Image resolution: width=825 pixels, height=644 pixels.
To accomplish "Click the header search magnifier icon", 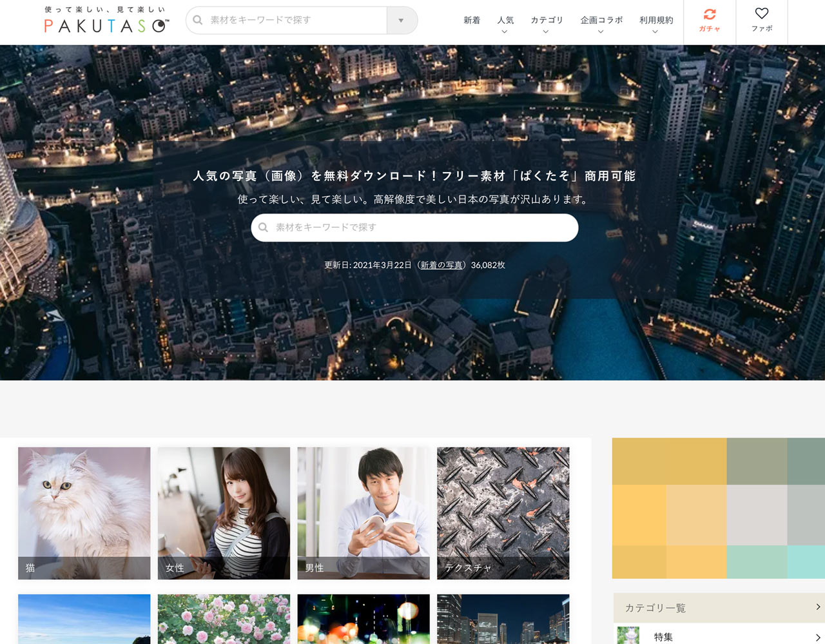I will point(198,20).
